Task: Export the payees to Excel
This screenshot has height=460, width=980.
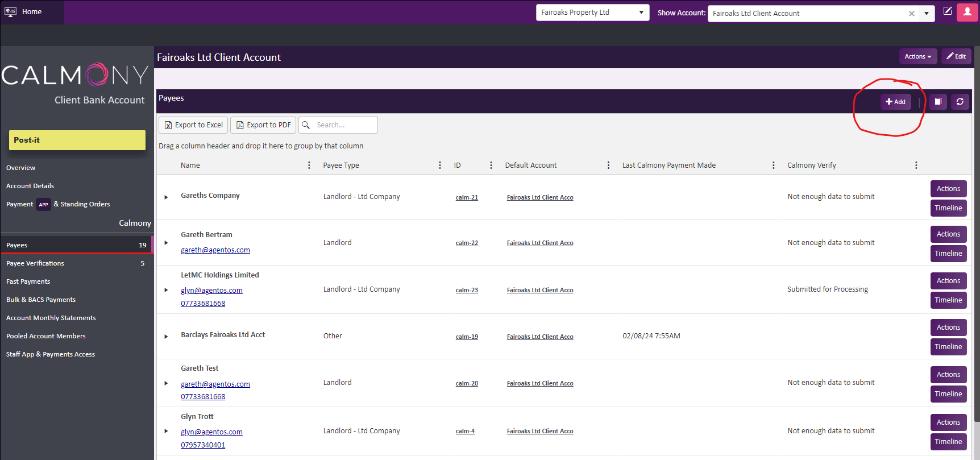Action: [x=193, y=125]
